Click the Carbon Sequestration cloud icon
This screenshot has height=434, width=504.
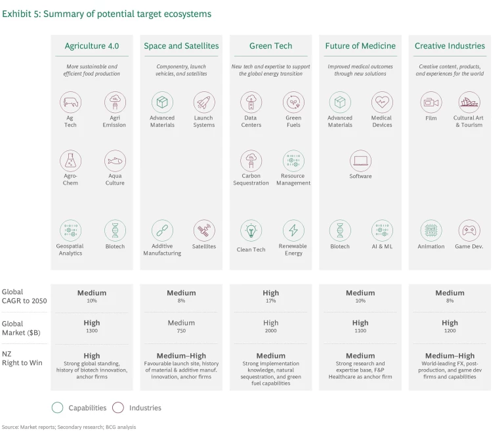(x=251, y=161)
